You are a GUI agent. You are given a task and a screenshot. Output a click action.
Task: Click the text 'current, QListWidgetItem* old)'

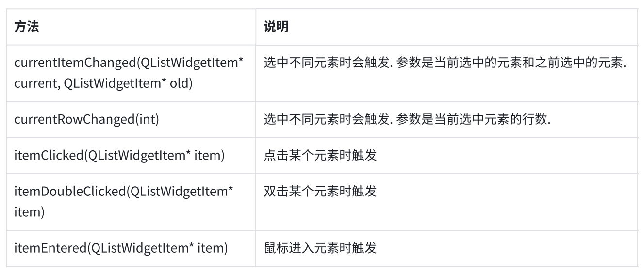point(104,83)
